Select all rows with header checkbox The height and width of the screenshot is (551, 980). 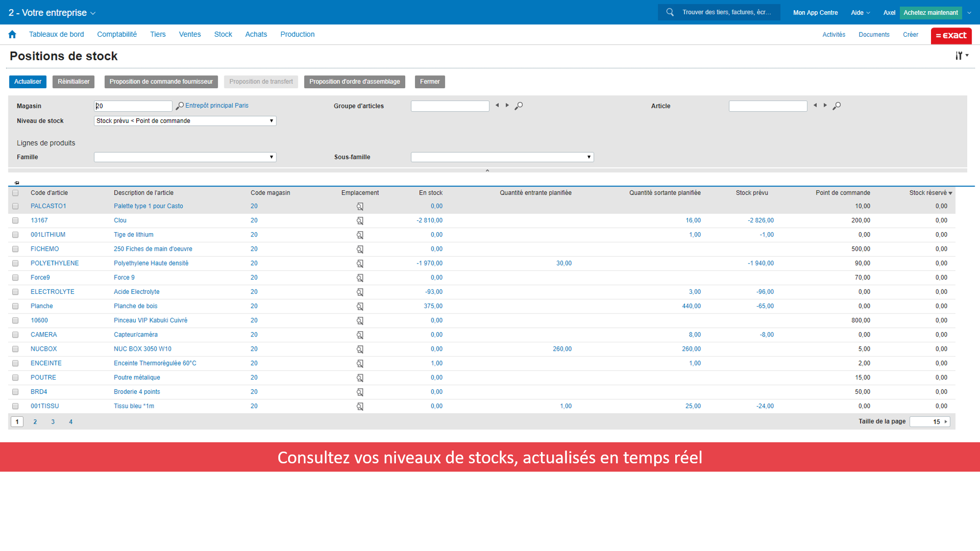click(x=15, y=192)
